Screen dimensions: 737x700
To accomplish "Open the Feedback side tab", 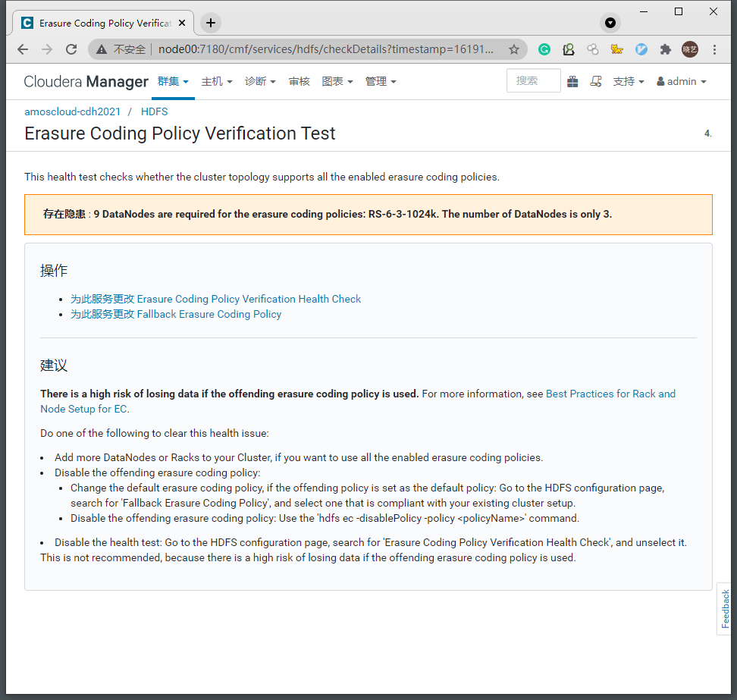I will pos(725,609).
